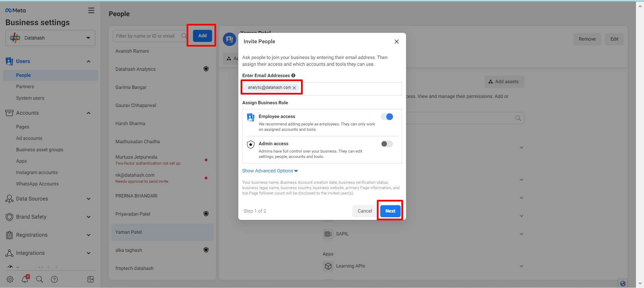Click the Brand Safety shield icon

tap(9, 217)
